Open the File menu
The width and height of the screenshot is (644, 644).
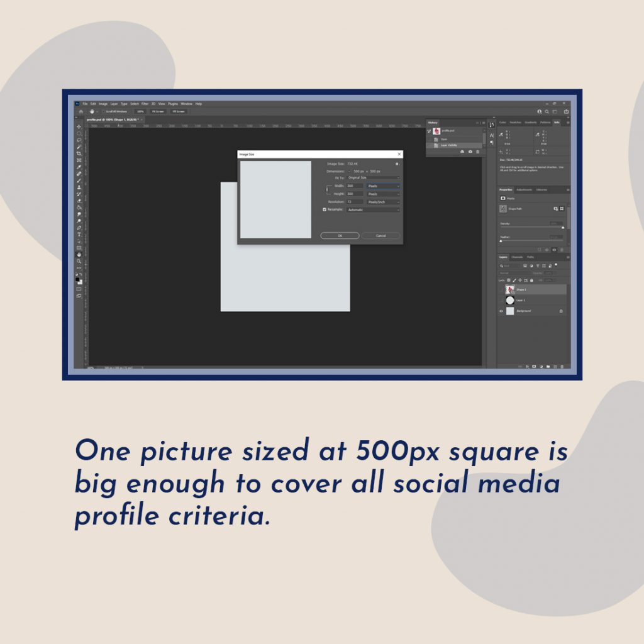pos(85,104)
